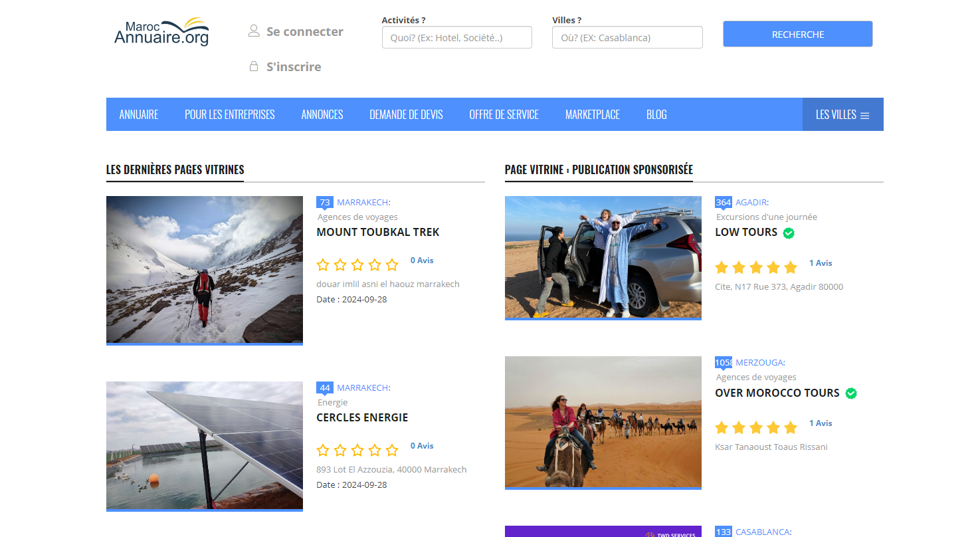
Task: Open the Offre de service page
Action: (x=504, y=114)
